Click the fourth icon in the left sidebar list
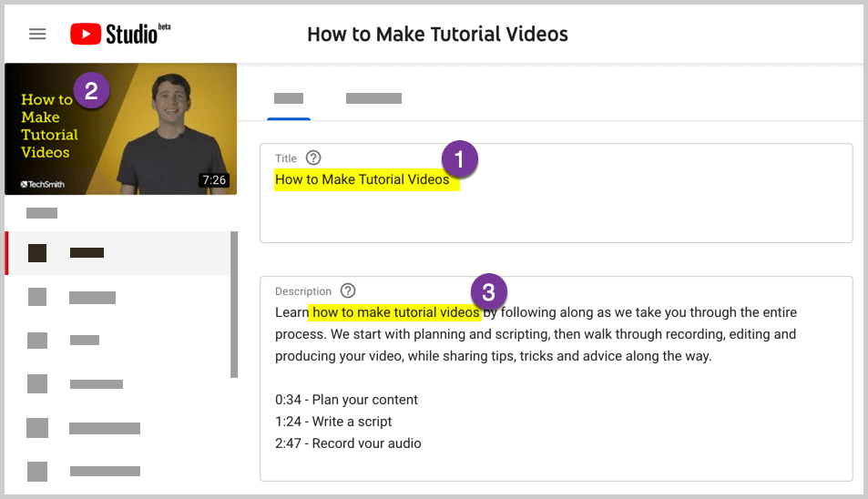This screenshot has width=868, height=499. coord(37,384)
